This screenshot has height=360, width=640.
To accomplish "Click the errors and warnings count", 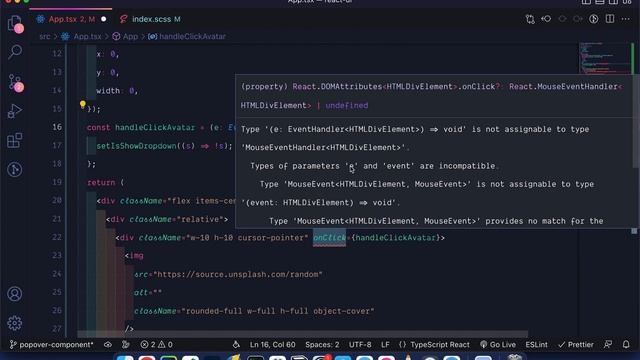I will click(157, 345).
